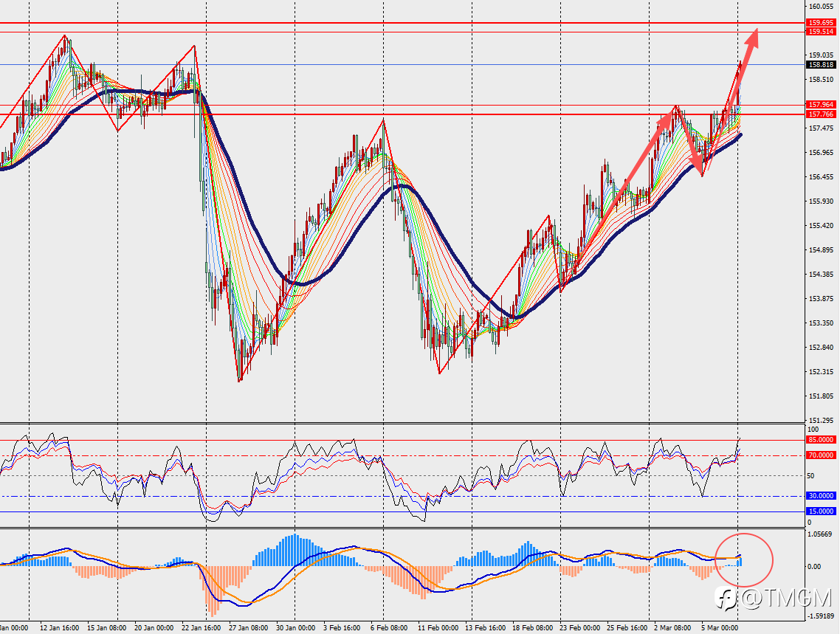The image size is (840, 634).
Task: Click the 156.455 price axis label
Action: [x=822, y=176]
